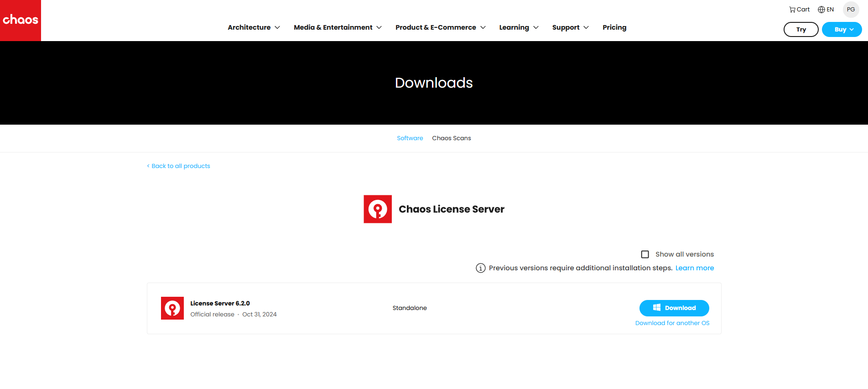Open the shopping Cart
868x389 pixels.
point(800,10)
